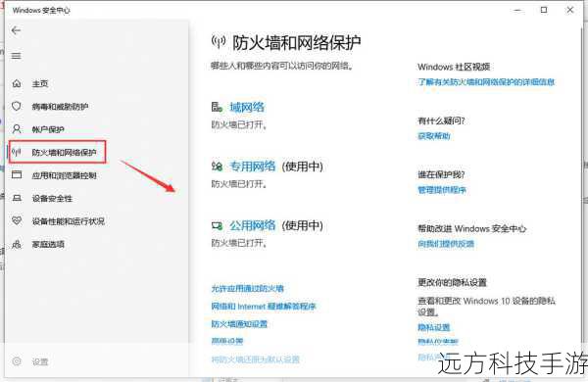Click the family icon for 家庭选项
Image resolution: width=588 pixels, height=382 pixels.
[x=17, y=244]
